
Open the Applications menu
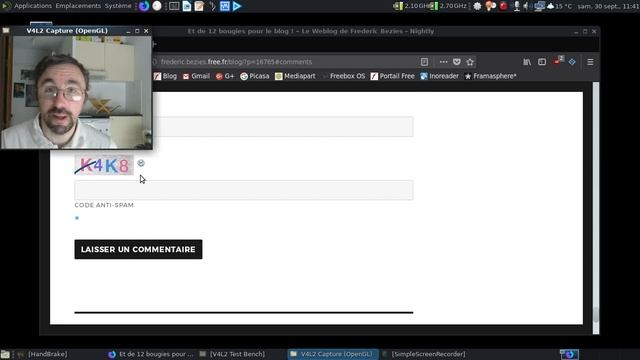click(x=33, y=6)
